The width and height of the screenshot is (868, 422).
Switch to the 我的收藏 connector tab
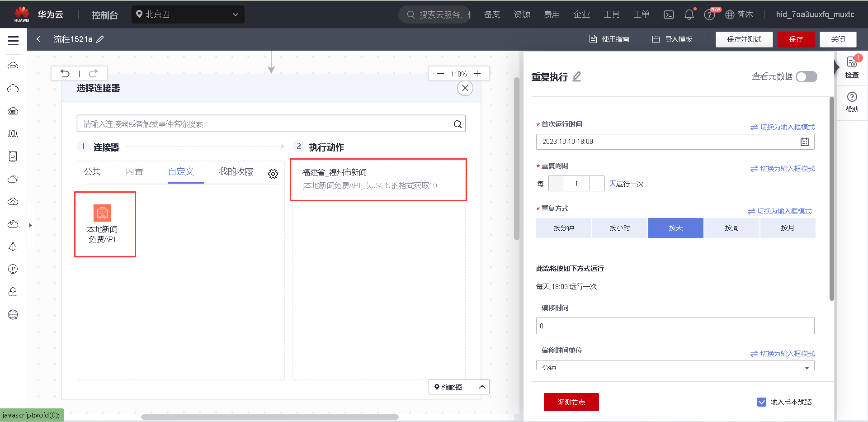(x=236, y=172)
